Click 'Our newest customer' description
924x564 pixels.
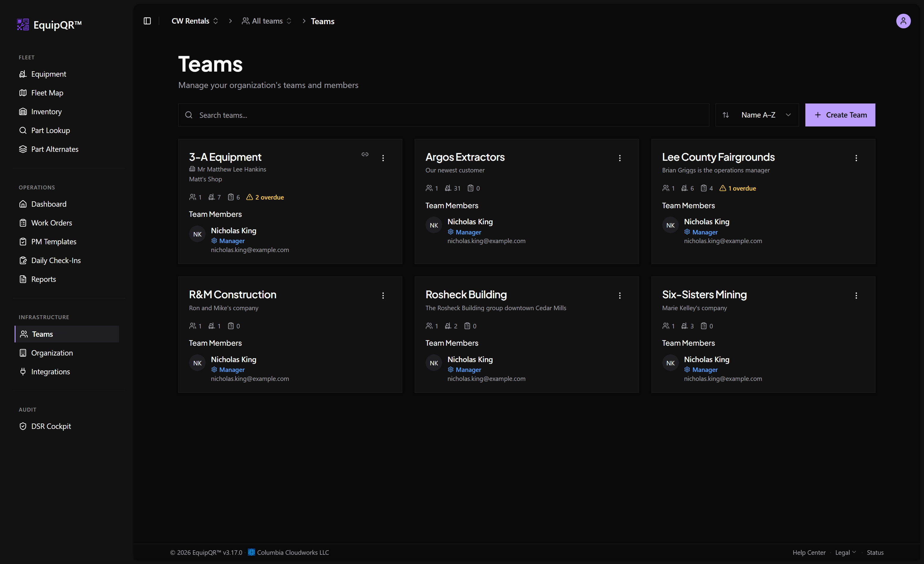455,170
